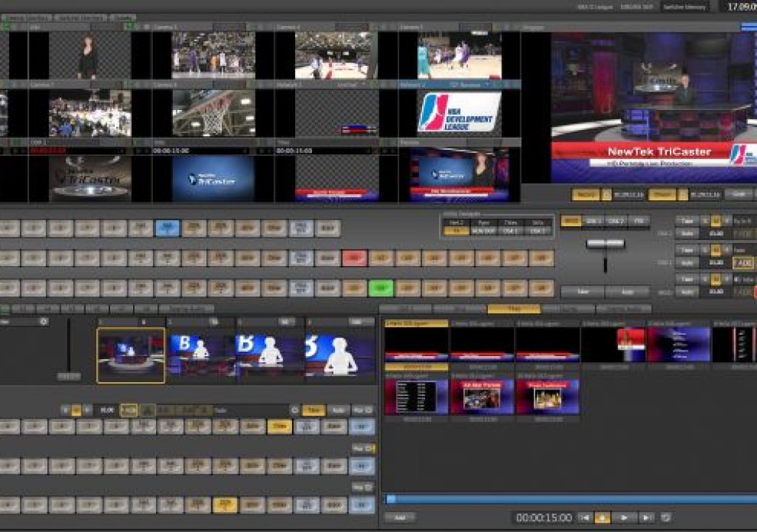Click FTB Take button on right panel

pos(687,279)
